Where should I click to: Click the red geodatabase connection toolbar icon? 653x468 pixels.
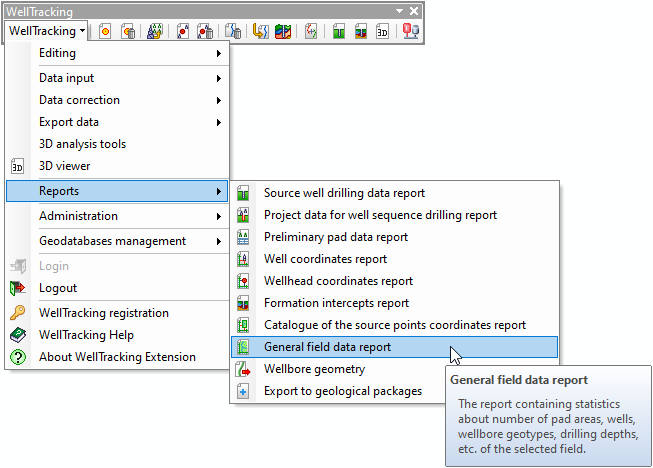click(x=411, y=31)
